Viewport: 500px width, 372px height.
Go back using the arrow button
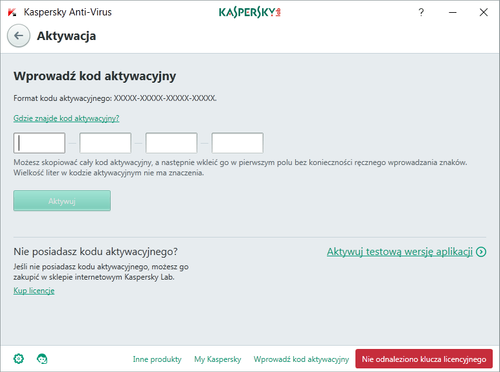(x=19, y=36)
